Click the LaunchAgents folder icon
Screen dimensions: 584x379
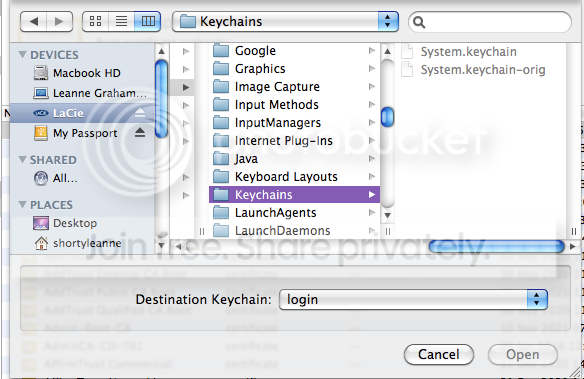tap(221, 212)
